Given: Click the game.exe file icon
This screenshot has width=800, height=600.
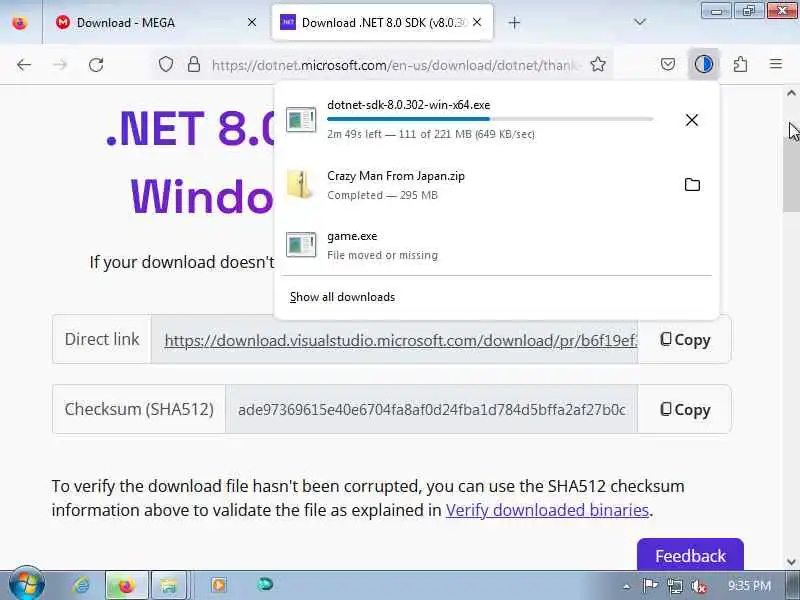Looking at the screenshot, I should 301,245.
